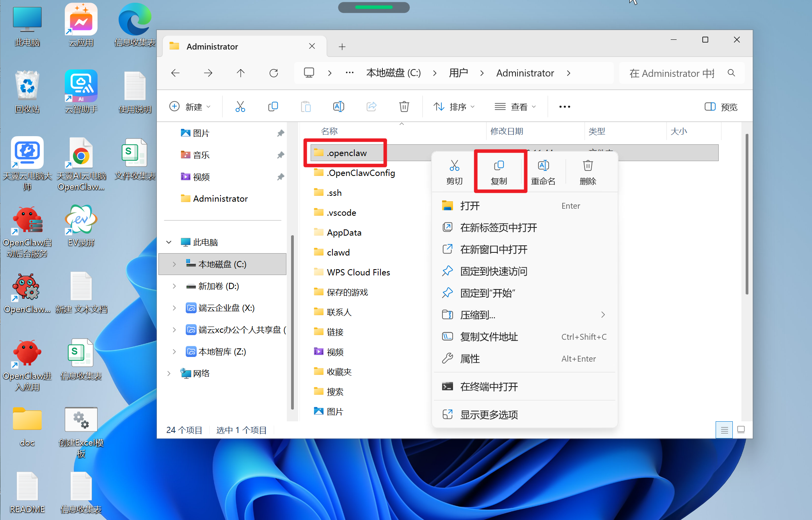The width and height of the screenshot is (812, 520).
Task: Collapse the 此电脑 tree node
Action: pyautogui.click(x=169, y=242)
